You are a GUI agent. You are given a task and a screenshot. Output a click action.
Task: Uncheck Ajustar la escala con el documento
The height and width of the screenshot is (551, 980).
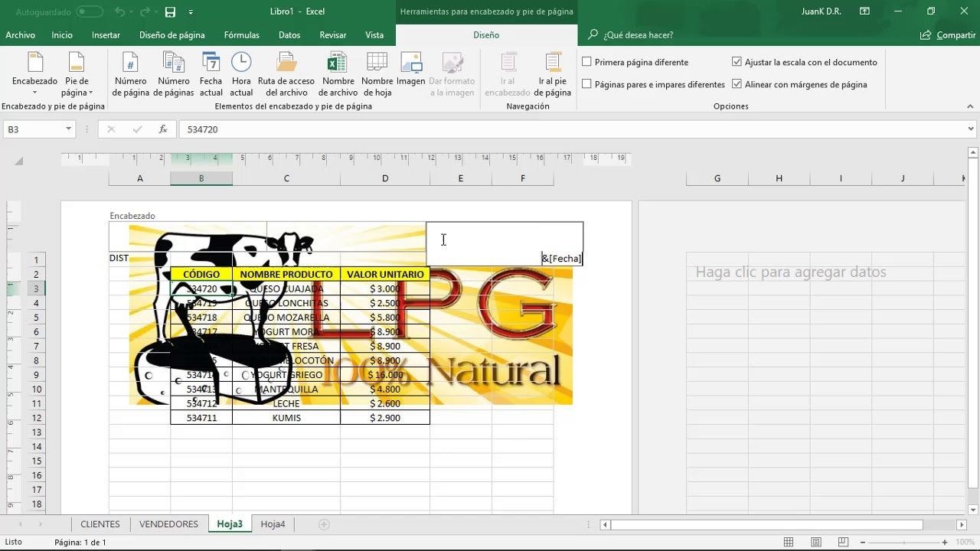(x=737, y=62)
